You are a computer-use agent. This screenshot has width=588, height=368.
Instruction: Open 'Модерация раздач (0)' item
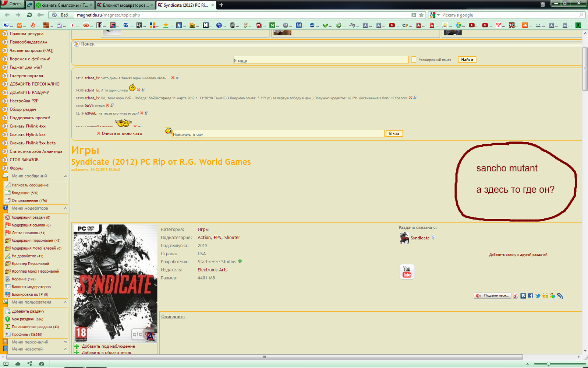[31, 218]
